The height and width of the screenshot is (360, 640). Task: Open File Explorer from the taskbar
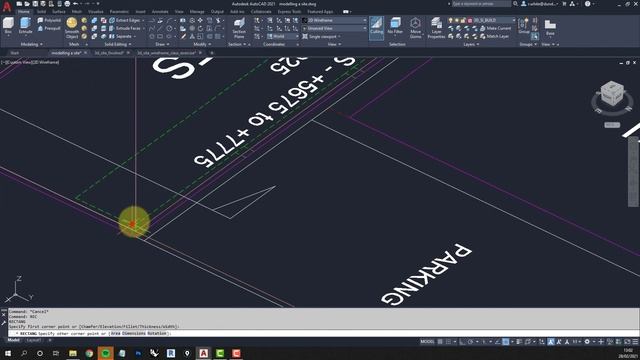(73, 353)
